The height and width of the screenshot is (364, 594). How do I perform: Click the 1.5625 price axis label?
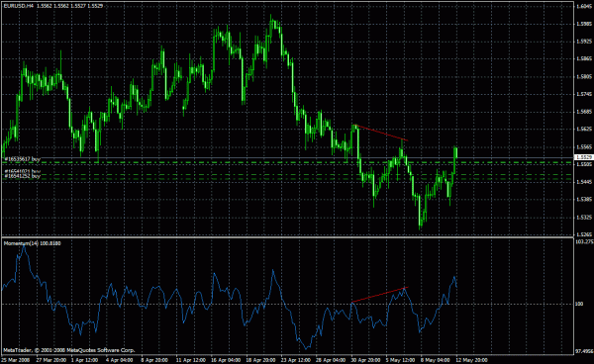pos(584,129)
